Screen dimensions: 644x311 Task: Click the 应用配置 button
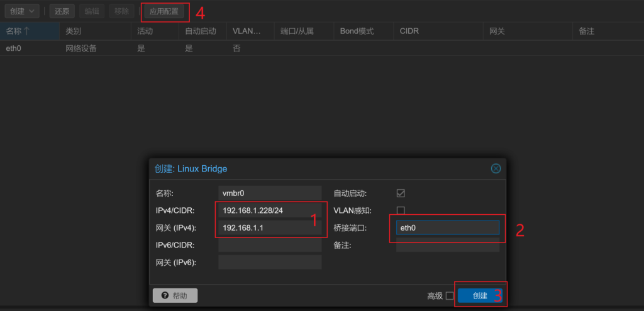[164, 11]
